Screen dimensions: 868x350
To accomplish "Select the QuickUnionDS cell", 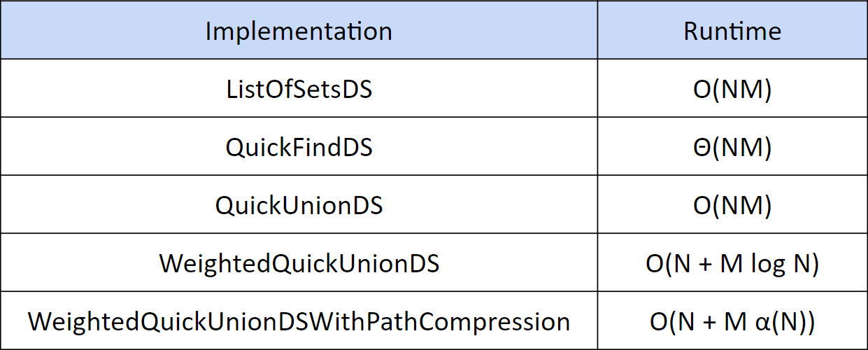I will (x=299, y=205).
